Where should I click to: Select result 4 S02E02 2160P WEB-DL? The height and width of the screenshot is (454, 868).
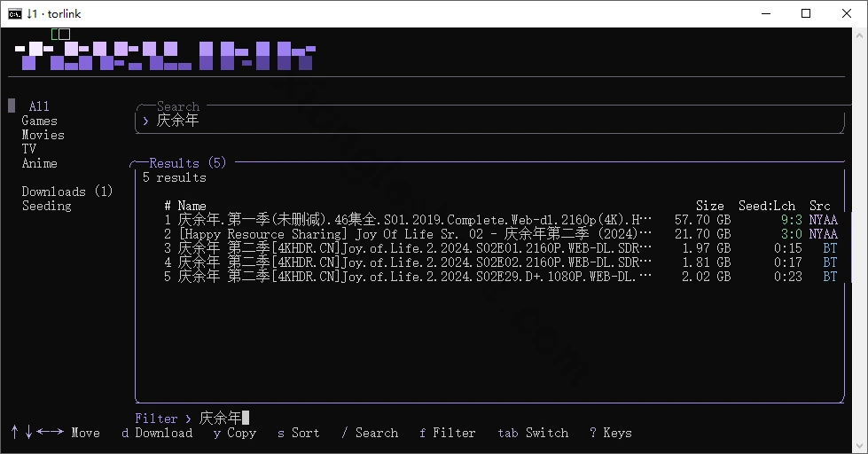(501, 262)
